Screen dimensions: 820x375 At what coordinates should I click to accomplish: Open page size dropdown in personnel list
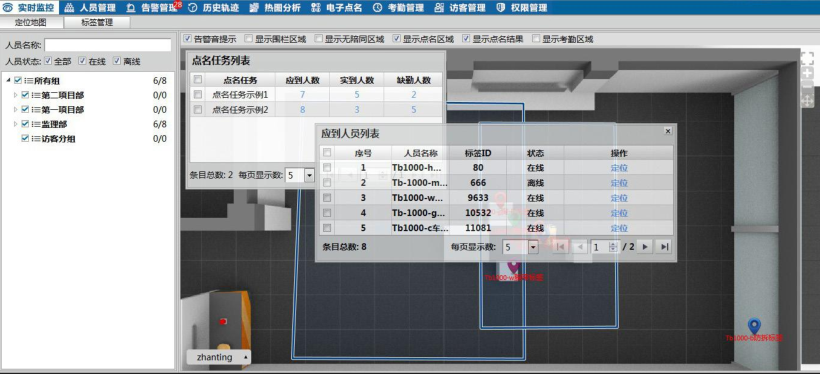coord(533,247)
